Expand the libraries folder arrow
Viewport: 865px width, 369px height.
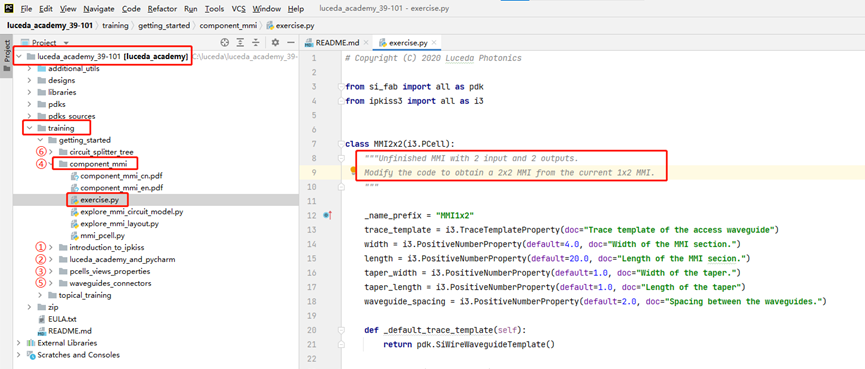[x=30, y=93]
